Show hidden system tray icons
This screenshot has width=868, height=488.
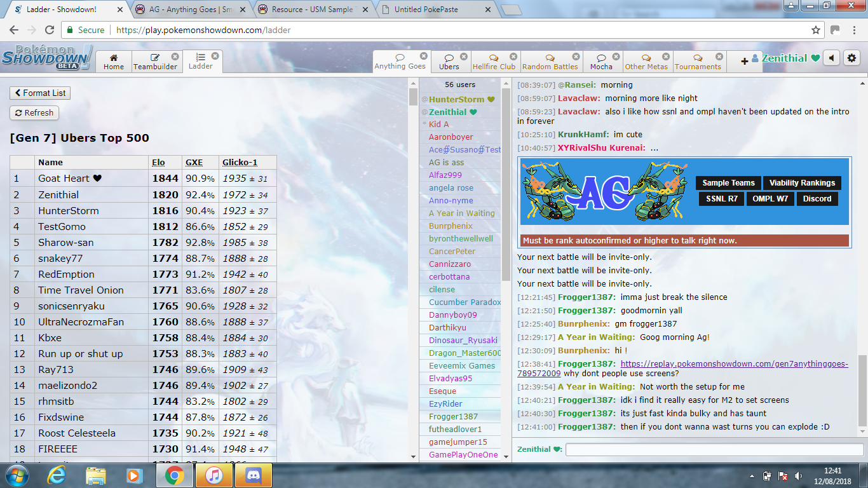pyautogui.click(x=753, y=475)
